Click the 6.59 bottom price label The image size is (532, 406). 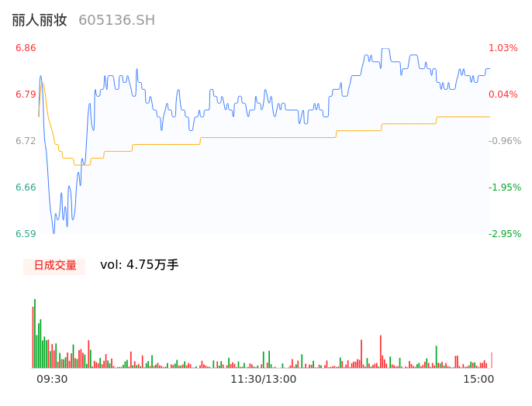click(26, 234)
